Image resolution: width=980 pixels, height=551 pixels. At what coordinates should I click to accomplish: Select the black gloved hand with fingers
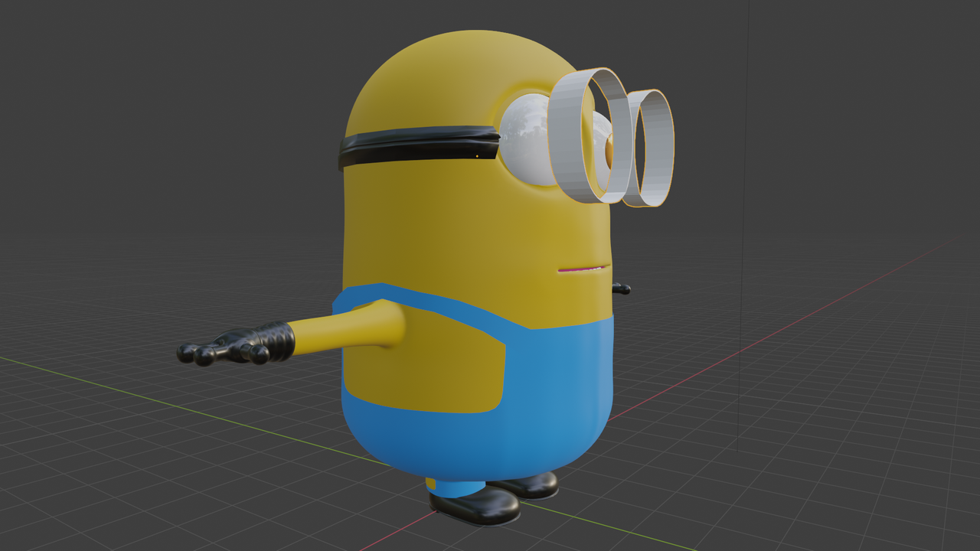(x=237, y=345)
